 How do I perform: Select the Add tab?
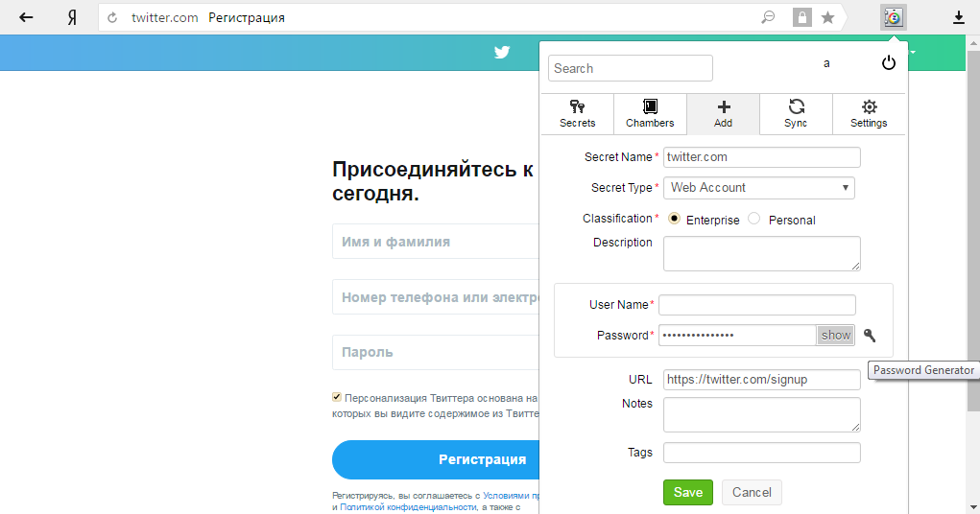tap(723, 114)
